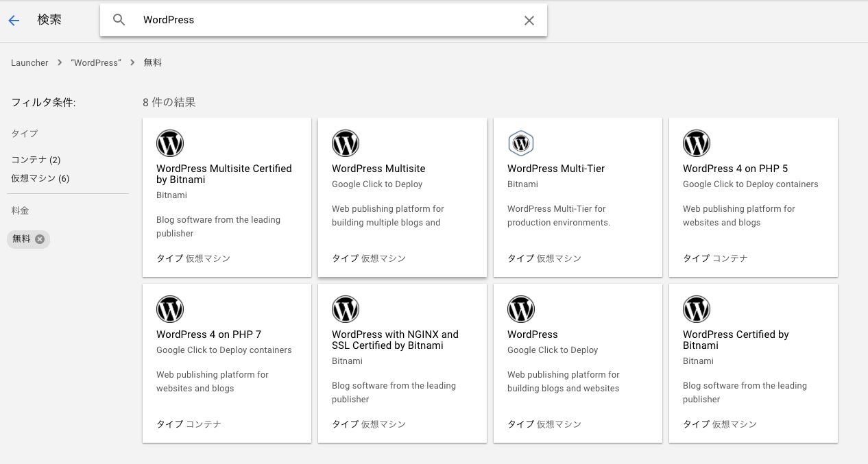The height and width of the screenshot is (464, 868).
Task: Click the WordPress 4 on PHP 7 logo
Action: pyautogui.click(x=170, y=309)
